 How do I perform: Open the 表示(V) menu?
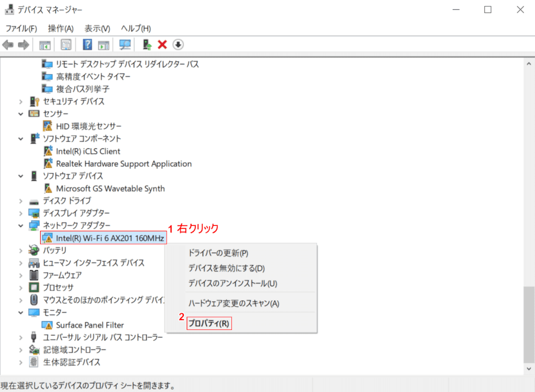pos(97,28)
